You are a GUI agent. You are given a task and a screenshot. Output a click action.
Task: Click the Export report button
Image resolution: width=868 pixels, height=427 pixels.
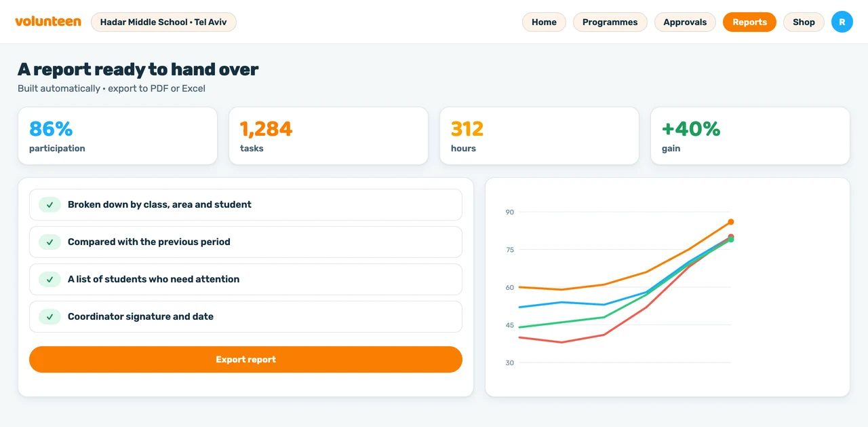(245, 359)
